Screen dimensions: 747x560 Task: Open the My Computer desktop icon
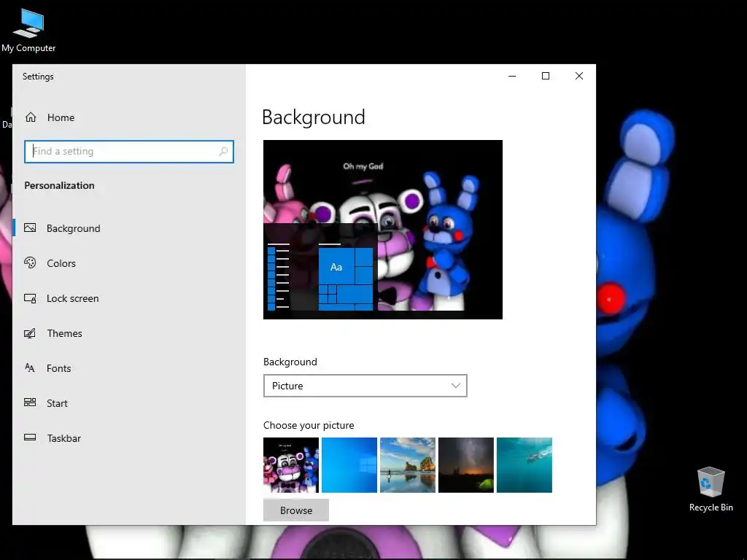pos(28,30)
